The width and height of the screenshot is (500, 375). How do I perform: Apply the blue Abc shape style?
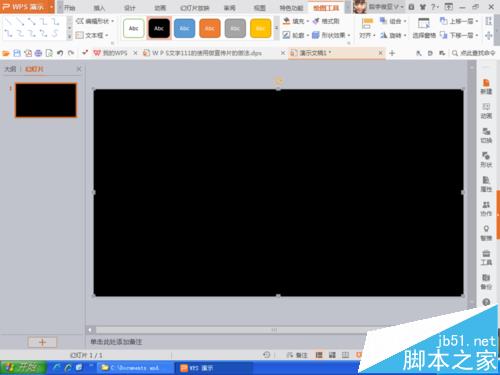tap(184, 28)
